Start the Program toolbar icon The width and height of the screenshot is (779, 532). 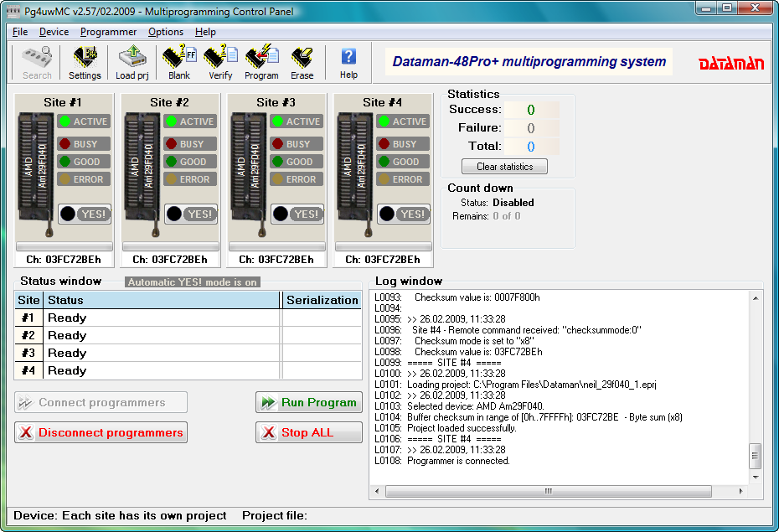tap(261, 63)
